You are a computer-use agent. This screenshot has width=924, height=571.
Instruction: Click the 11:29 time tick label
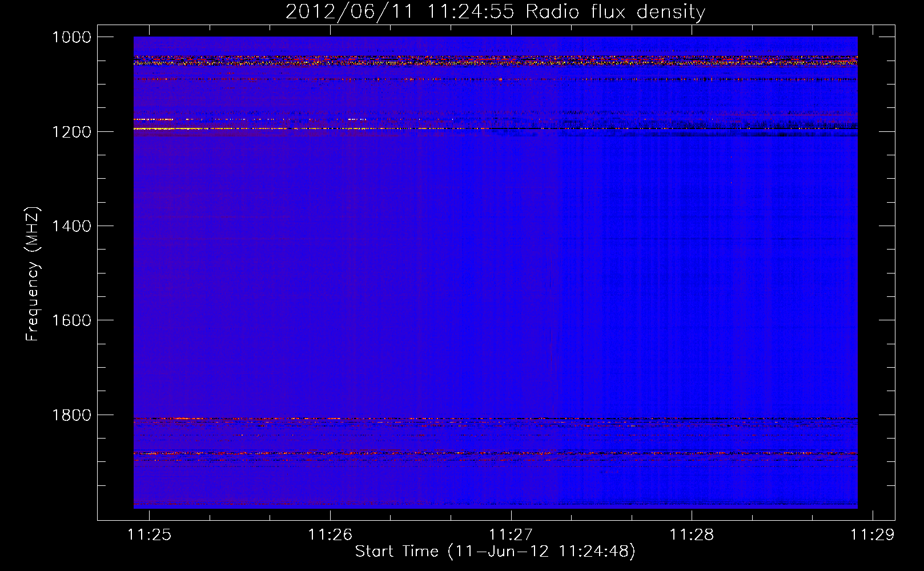[873, 534]
